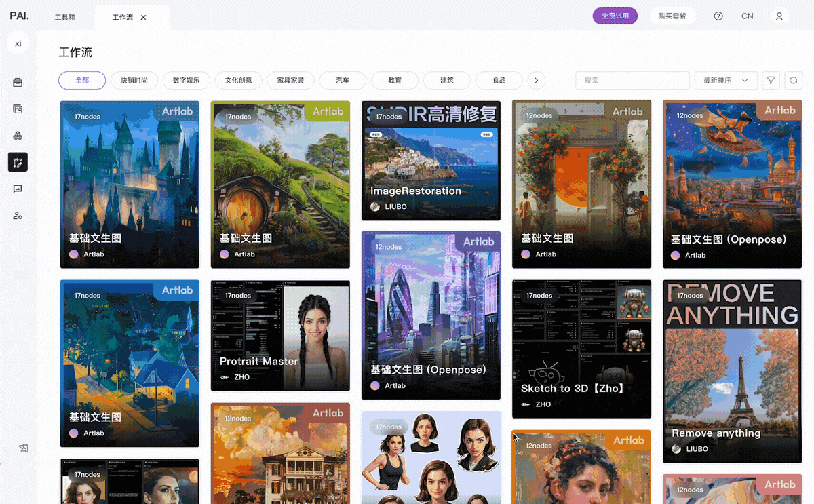Click the 17nodes badge on Remove anything card

689,296
